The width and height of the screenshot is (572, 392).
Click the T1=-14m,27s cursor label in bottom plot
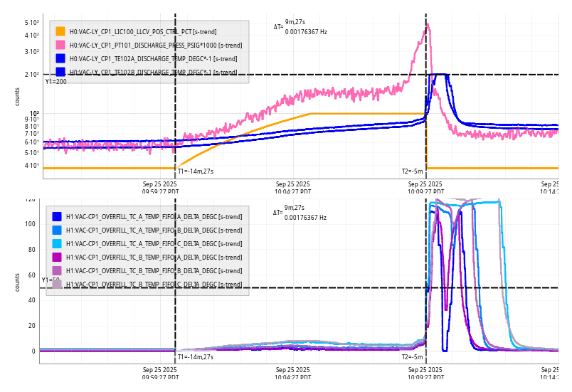click(196, 356)
